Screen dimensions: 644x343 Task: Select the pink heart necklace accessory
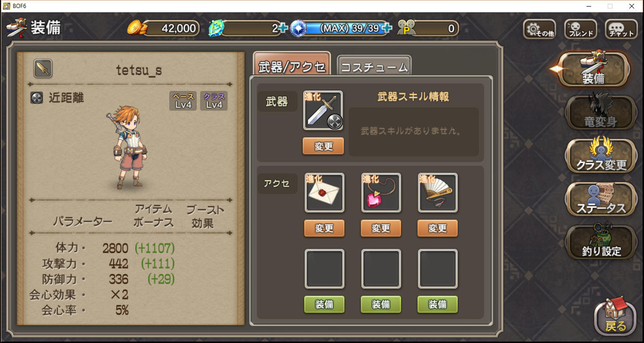pyautogui.click(x=381, y=193)
